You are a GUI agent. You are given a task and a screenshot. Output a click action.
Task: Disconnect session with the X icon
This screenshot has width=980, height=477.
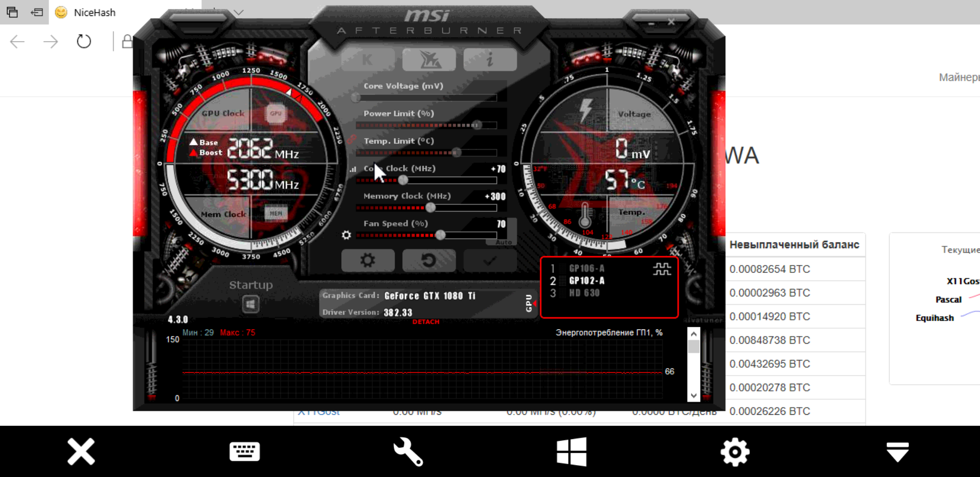(81, 451)
